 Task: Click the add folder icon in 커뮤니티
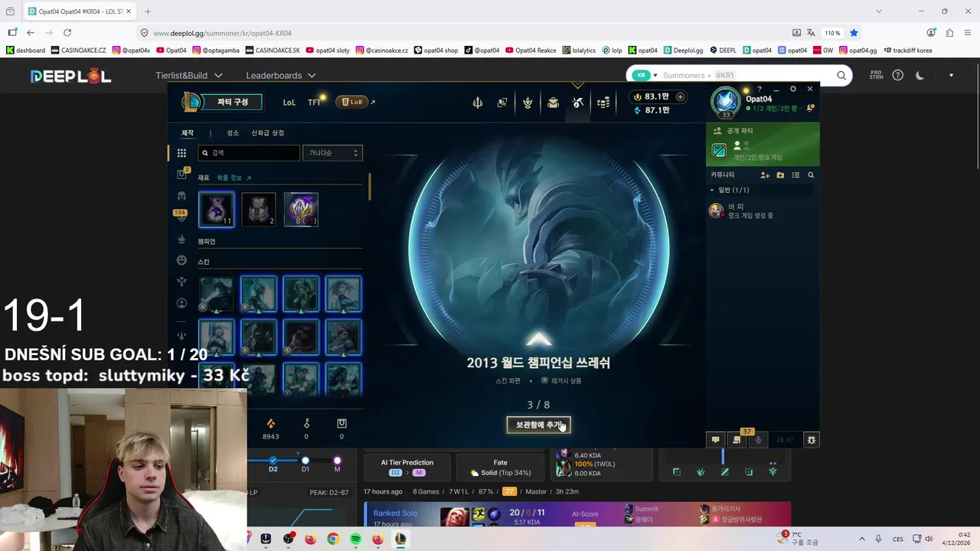click(780, 175)
